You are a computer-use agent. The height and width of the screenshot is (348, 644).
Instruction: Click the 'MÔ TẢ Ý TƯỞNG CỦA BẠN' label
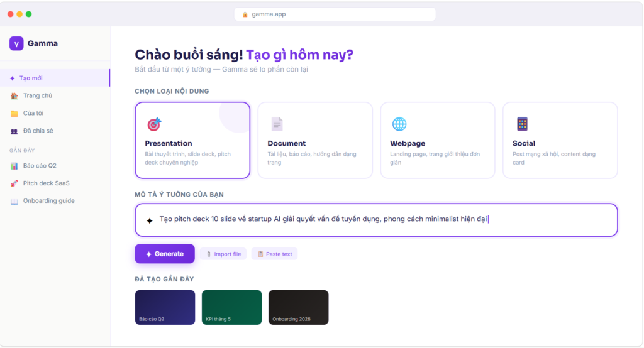pyautogui.click(x=179, y=195)
